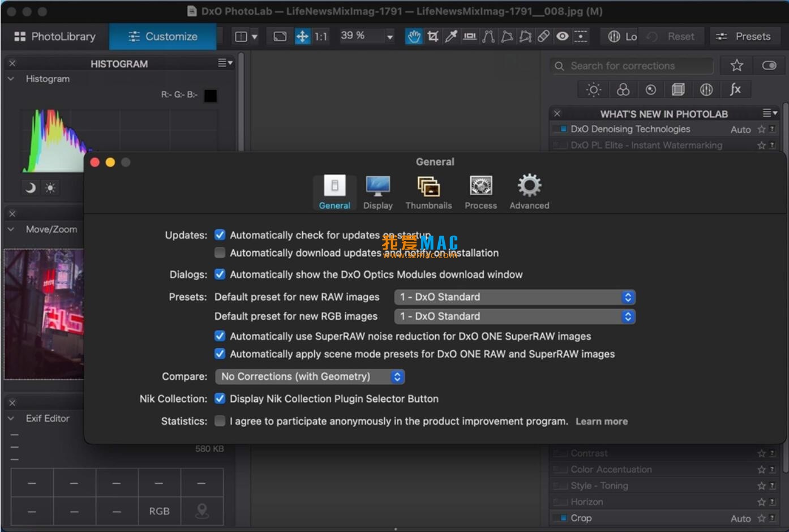The image size is (789, 532).
Task: Open the Compare mode dropdown
Action: (310, 376)
